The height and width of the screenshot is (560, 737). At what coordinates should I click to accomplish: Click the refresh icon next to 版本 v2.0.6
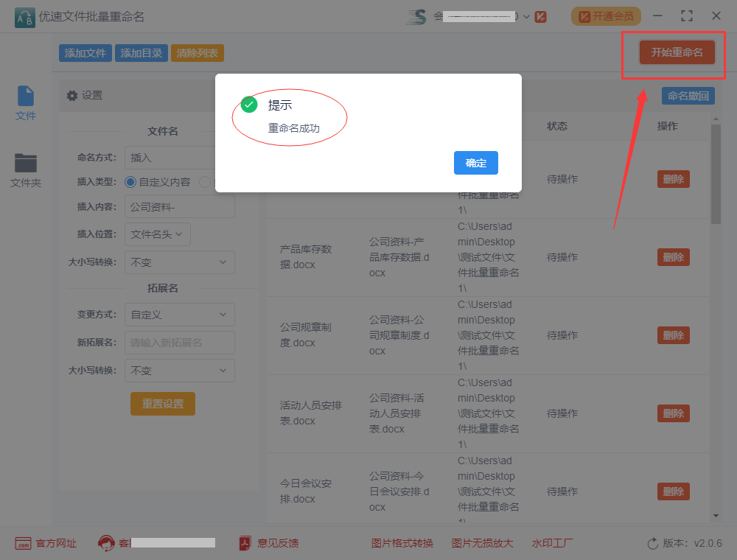652,543
